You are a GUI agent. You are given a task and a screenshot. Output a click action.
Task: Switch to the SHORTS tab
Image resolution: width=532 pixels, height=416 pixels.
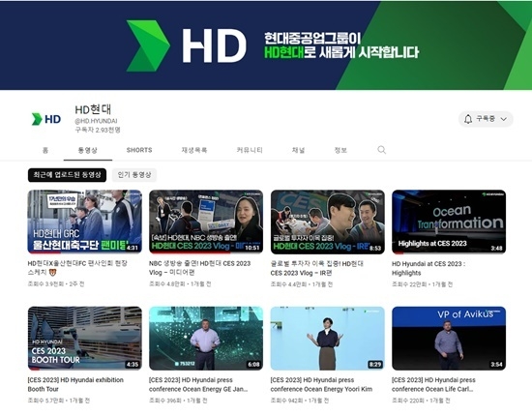139,150
